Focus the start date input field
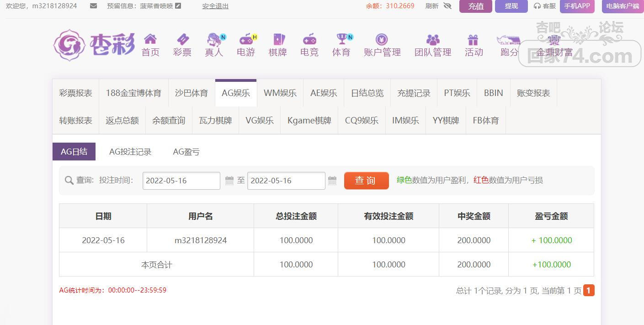The width and height of the screenshot is (644, 325). (181, 181)
